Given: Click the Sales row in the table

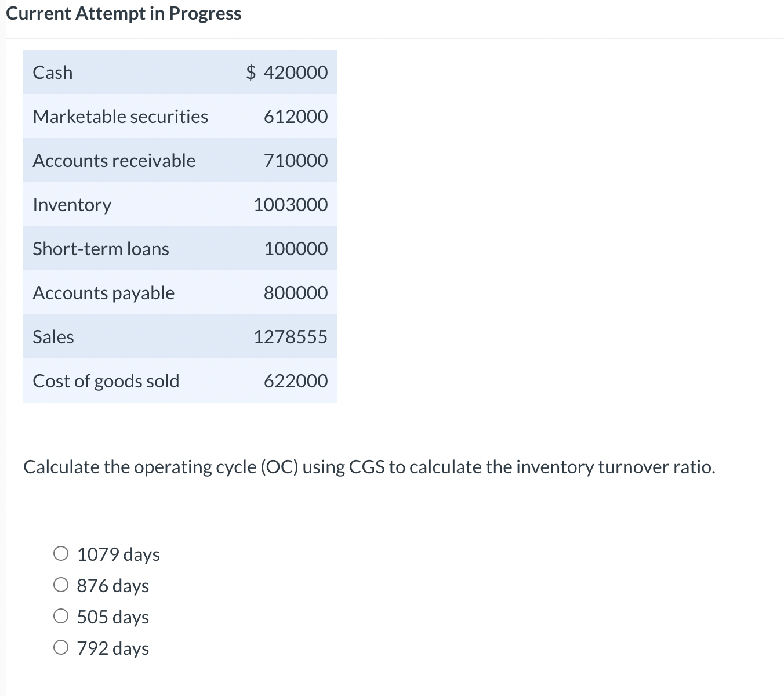Looking at the screenshot, I should pos(53,336).
